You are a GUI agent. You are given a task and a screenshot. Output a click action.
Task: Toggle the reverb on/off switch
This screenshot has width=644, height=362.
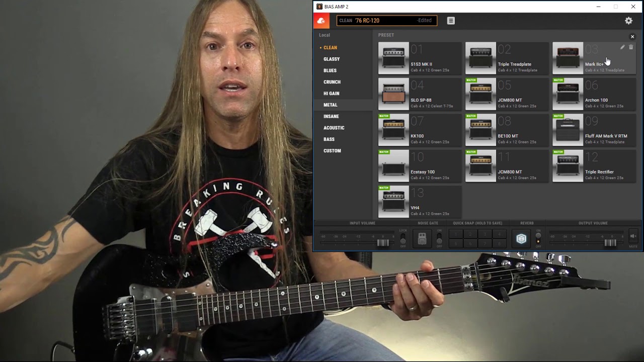click(x=538, y=238)
